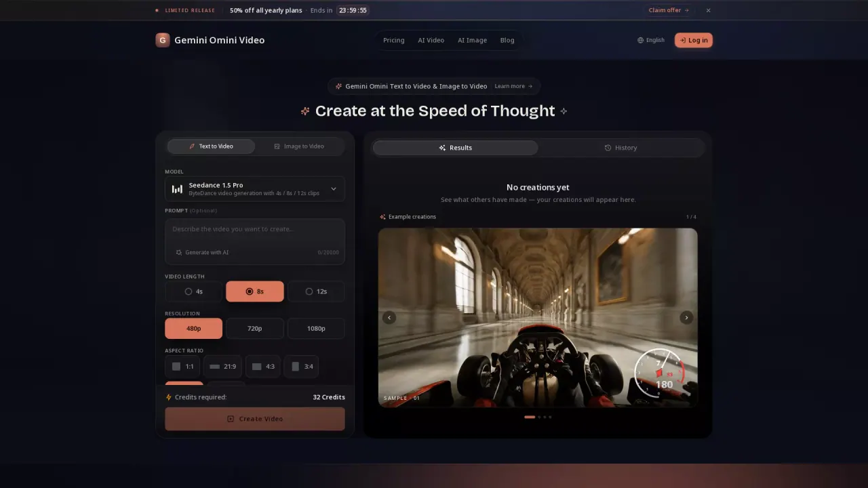
Task: Open the History tab
Action: tap(620, 148)
